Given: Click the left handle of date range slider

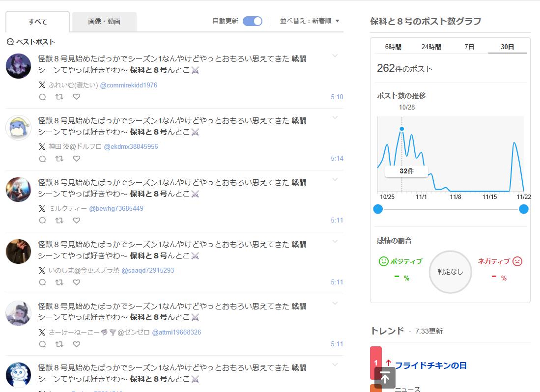Looking at the screenshot, I should (x=378, y=209).
